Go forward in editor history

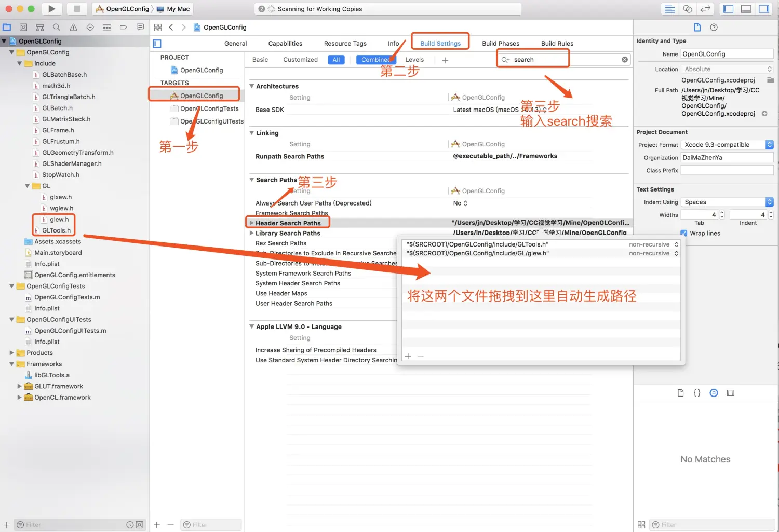183,28
